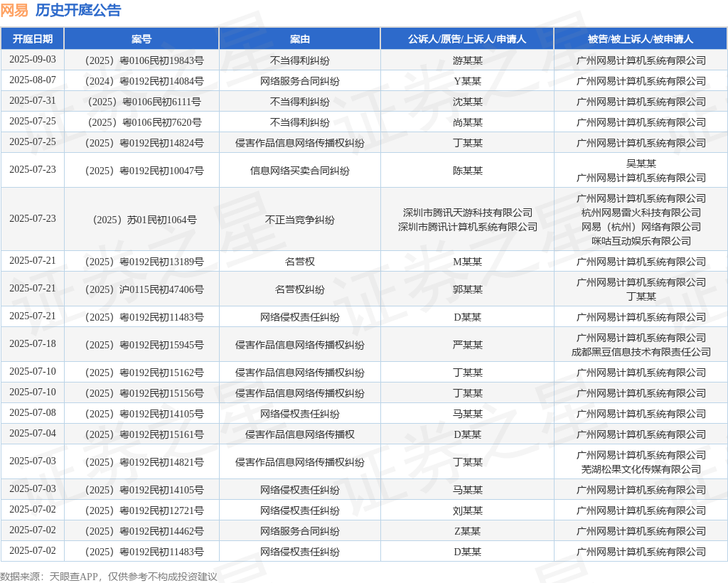Select plaintiff 尚某某

[468, 122]
